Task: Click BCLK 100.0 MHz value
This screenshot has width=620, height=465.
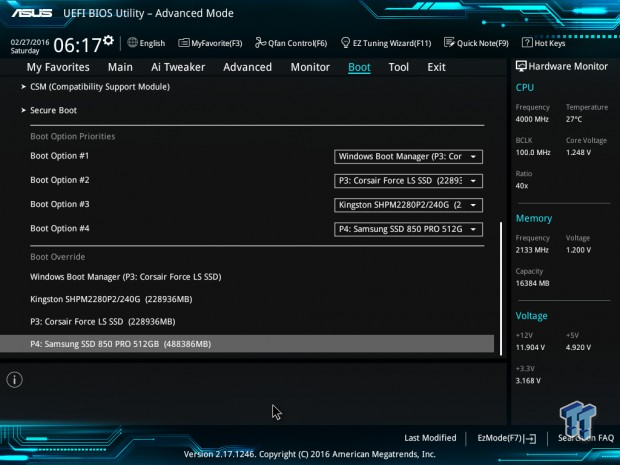Action: pyautogui.click(x=533, y=152)
